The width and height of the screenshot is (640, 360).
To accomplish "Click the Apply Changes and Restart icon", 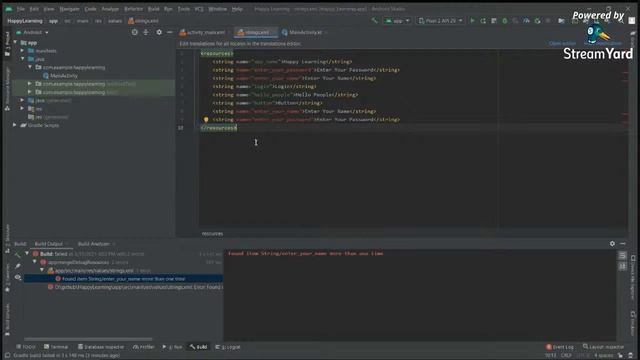I will [483, 20].
